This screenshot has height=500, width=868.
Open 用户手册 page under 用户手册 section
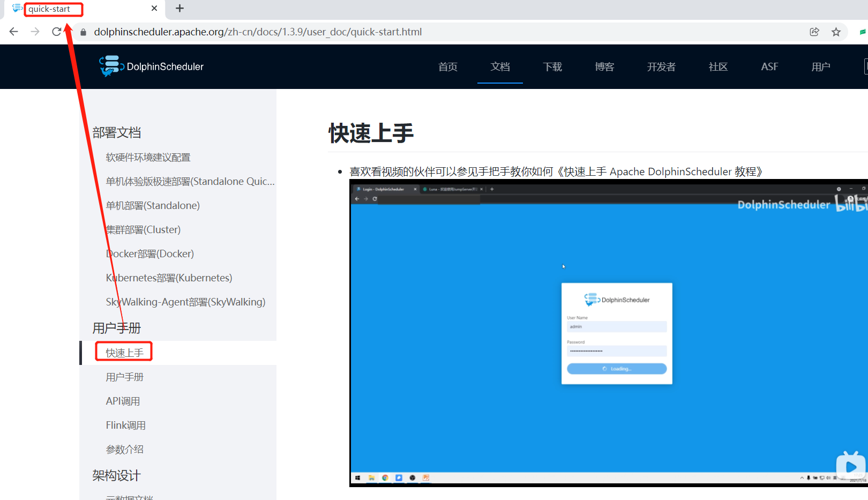point(124,377)
